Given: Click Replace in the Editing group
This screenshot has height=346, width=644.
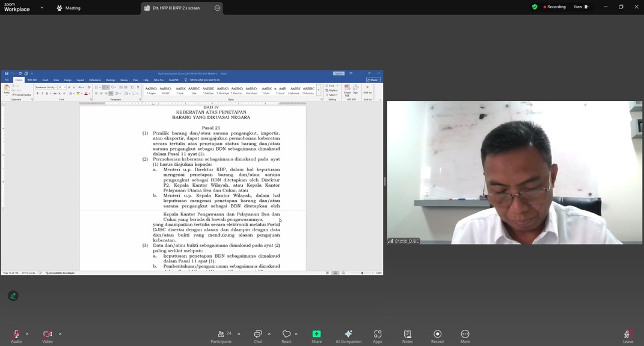Looking at the screenshot, I should coord(332,90).
